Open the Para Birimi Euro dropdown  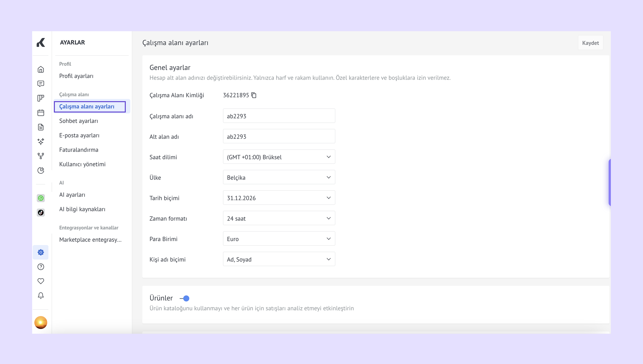pos(279,239)
